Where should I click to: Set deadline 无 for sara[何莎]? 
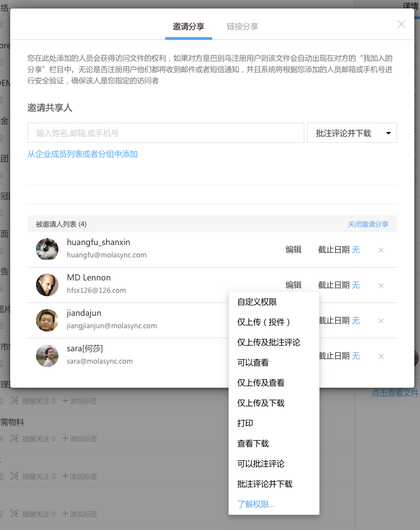(356, 356)
